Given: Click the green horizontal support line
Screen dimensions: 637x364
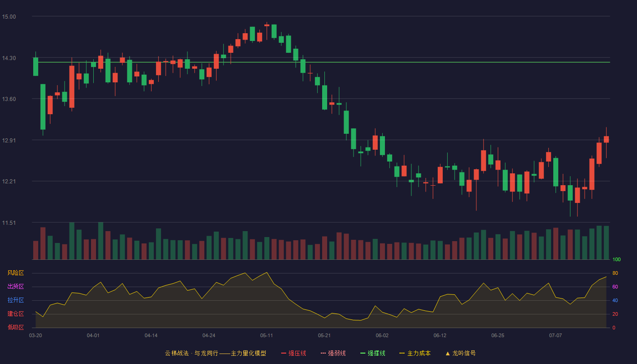Looking at the screenshot, I should 321,62.
